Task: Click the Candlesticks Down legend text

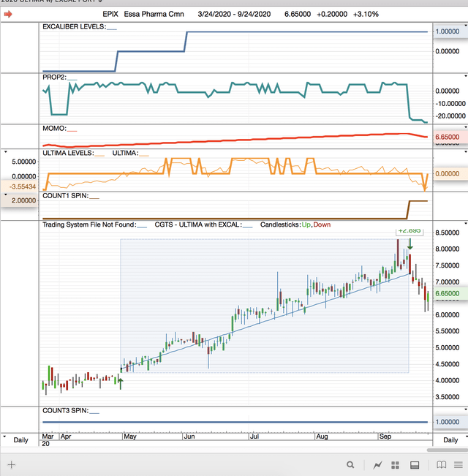Action: coord(322,224)
